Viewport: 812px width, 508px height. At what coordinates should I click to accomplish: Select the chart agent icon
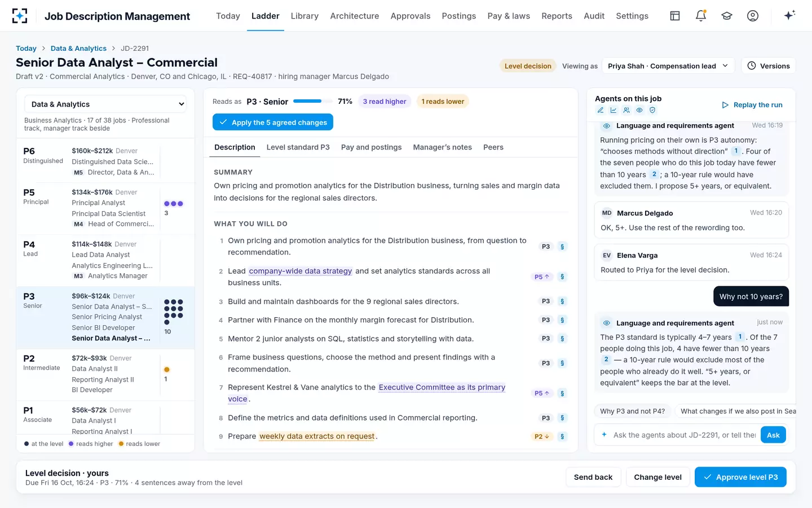click(x=614, y=110)
